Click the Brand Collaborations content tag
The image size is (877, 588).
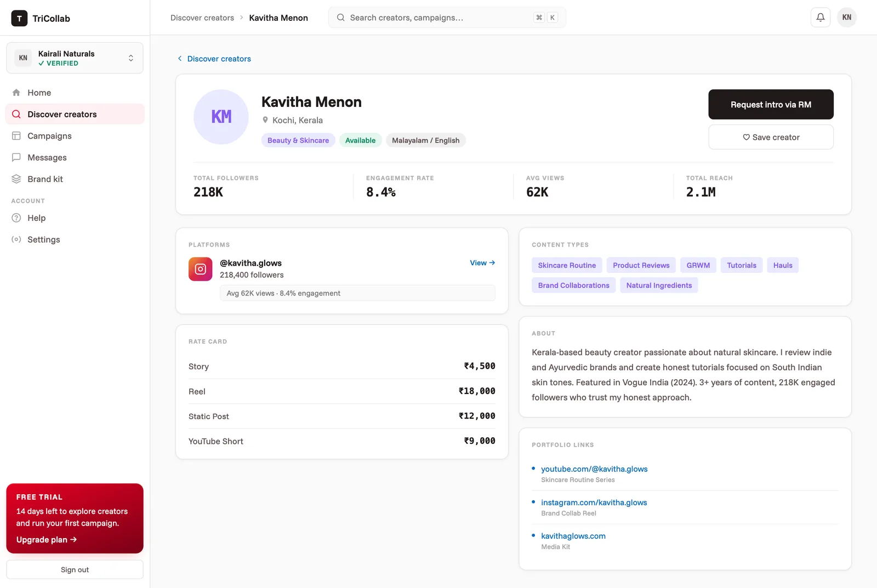coord(573,286)
